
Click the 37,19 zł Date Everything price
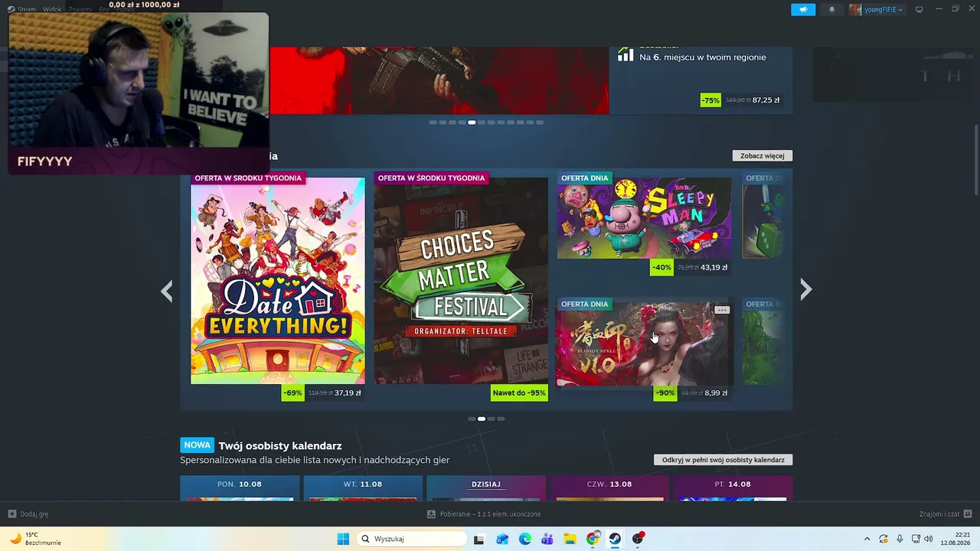click(x=348, y=393)
